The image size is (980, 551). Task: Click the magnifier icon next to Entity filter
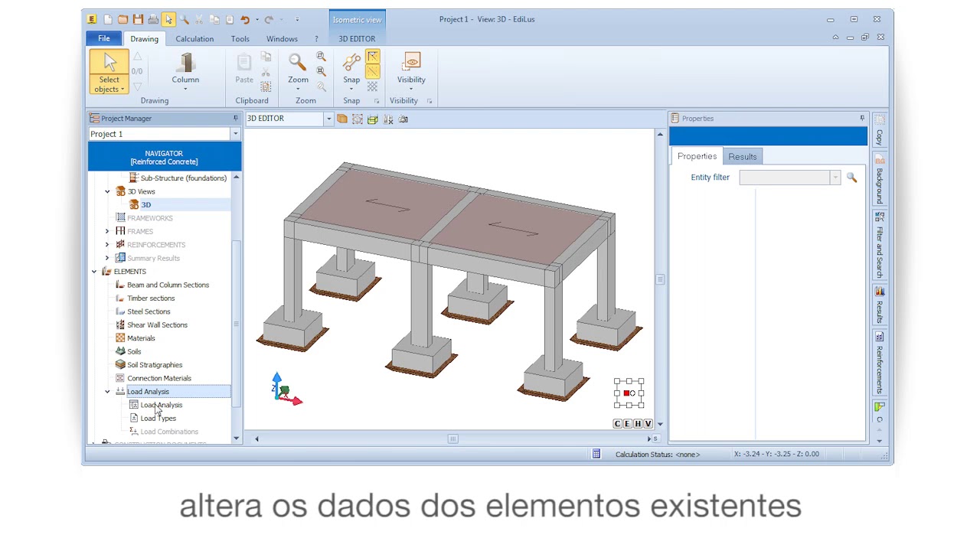(x=851, y=178)
